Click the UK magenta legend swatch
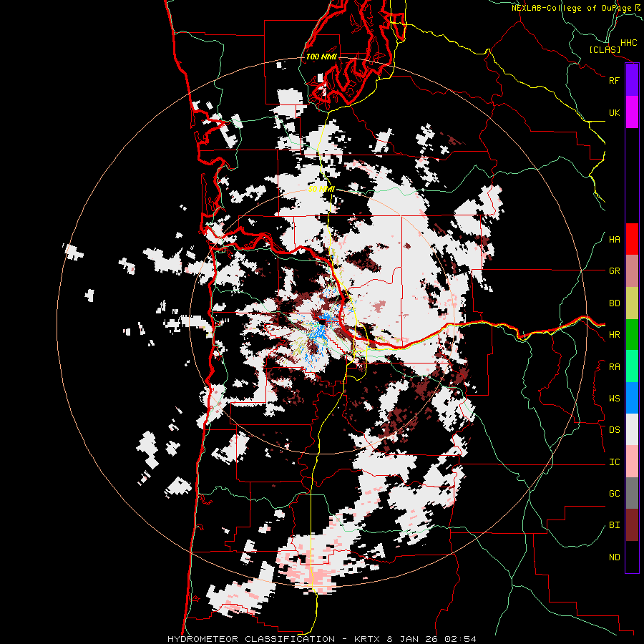 [632, 112]
